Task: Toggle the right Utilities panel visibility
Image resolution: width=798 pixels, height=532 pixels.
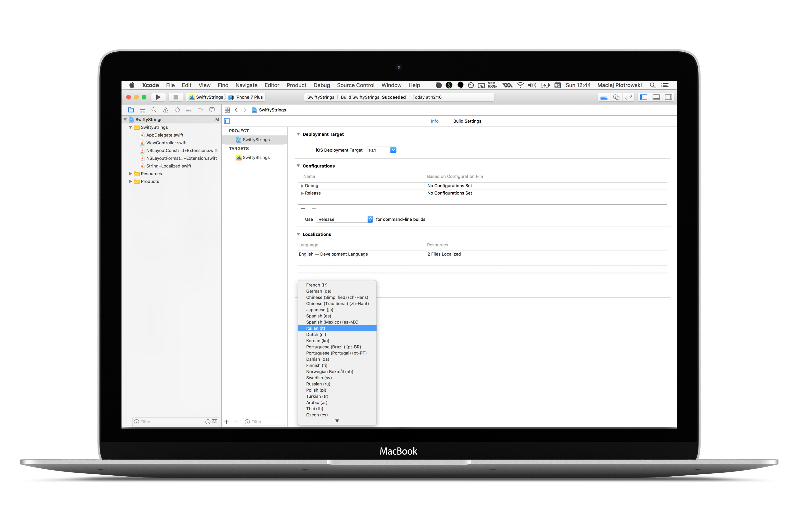Action: point(668,97)
